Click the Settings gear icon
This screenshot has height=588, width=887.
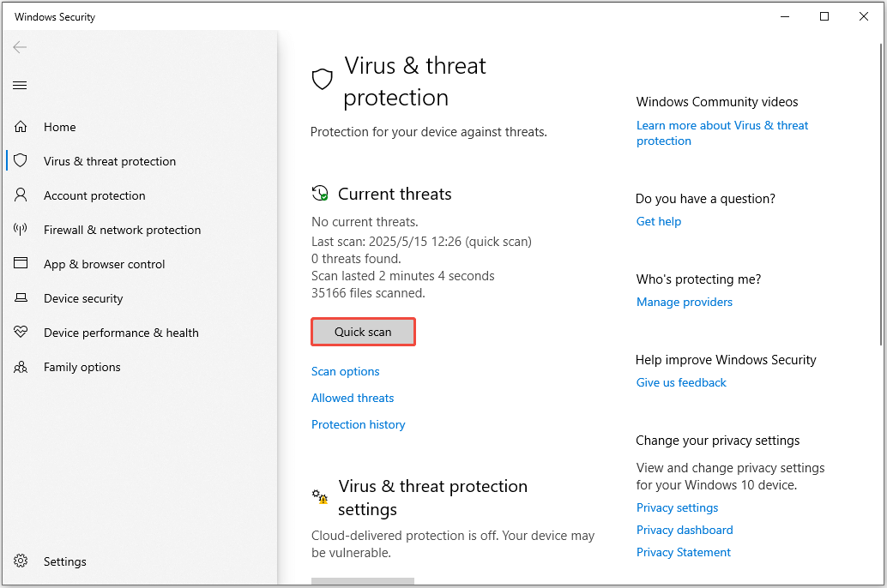[21, 561]
